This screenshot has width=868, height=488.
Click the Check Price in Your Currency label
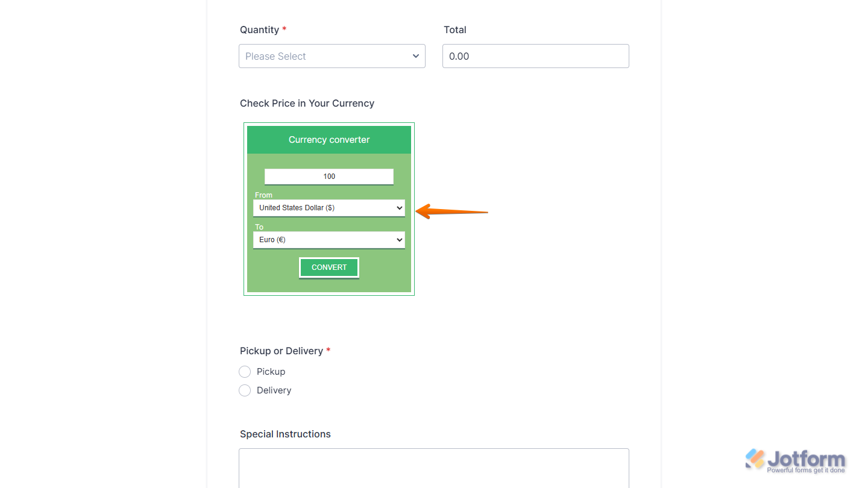point(307,103)
